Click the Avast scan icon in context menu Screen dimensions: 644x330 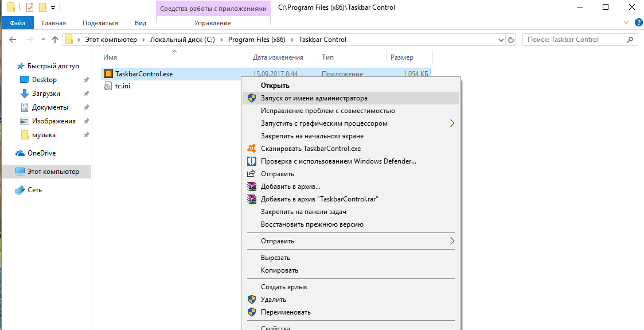(x=251, y=148)
